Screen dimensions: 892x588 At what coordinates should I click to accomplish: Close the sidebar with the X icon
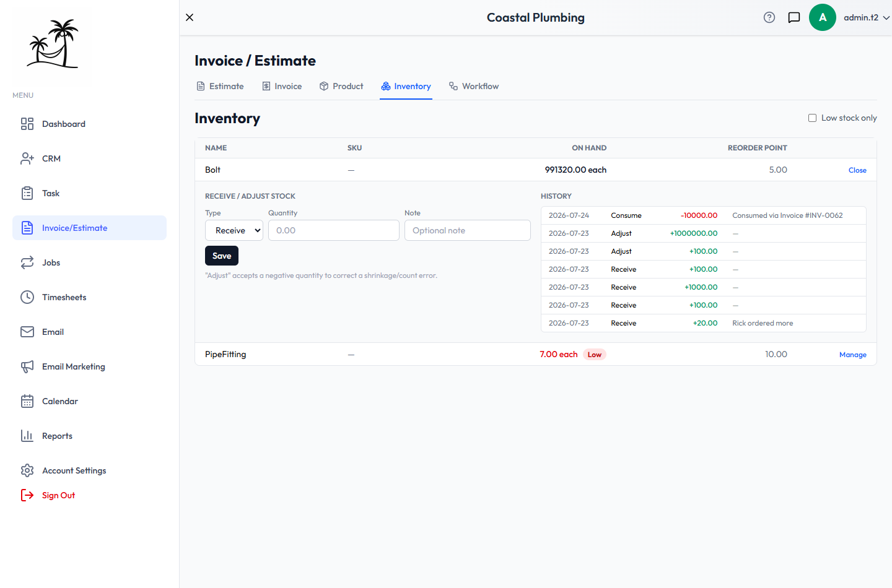[190, 17]
